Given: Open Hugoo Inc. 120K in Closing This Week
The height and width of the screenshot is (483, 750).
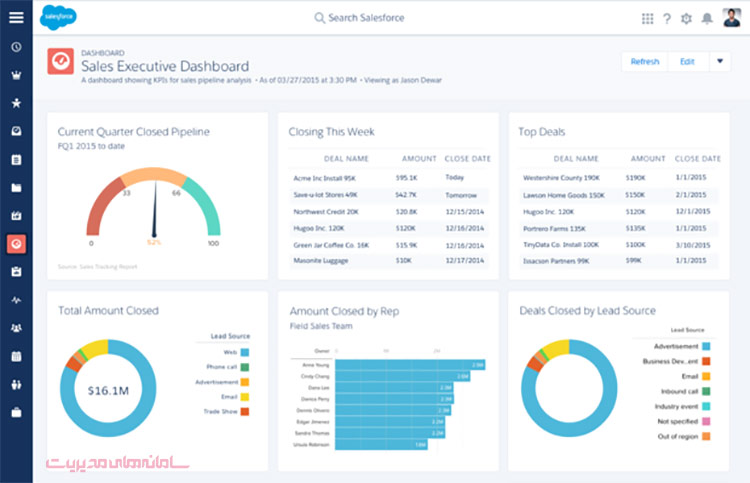Looking at the screenshot, I should (319, 228).
